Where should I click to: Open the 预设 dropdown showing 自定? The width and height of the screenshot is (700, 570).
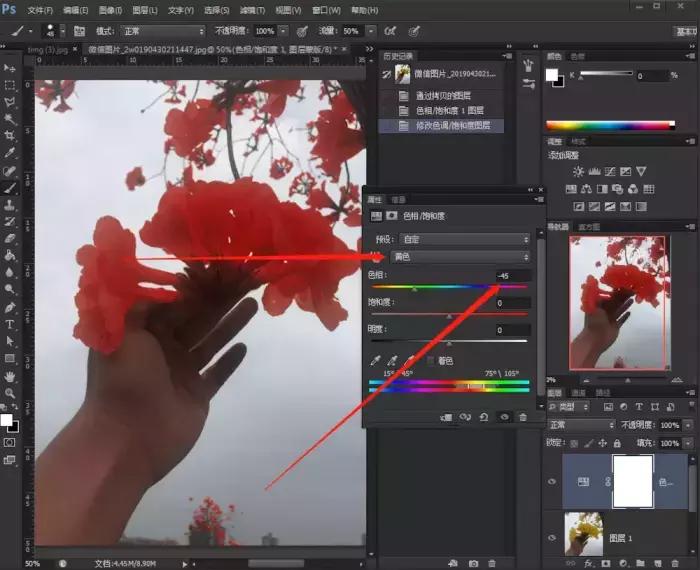[465, 240]
